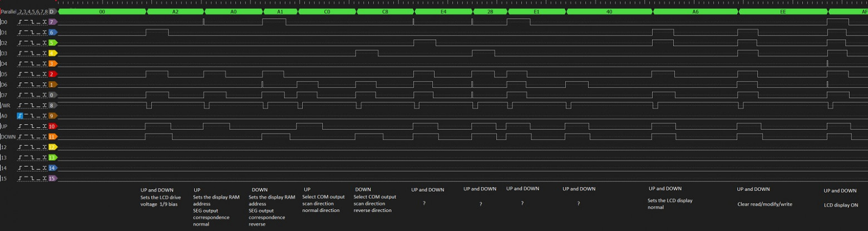Viewport: 868px width, 231px height.
Task: Enable falling-edge trigger on the D1 row
Action: [x=32, y=32]
